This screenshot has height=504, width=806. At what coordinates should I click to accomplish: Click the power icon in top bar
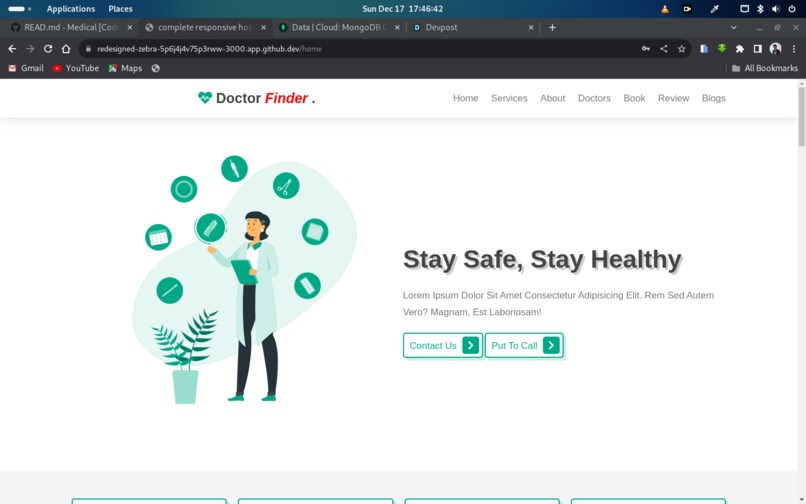[792, 9]
